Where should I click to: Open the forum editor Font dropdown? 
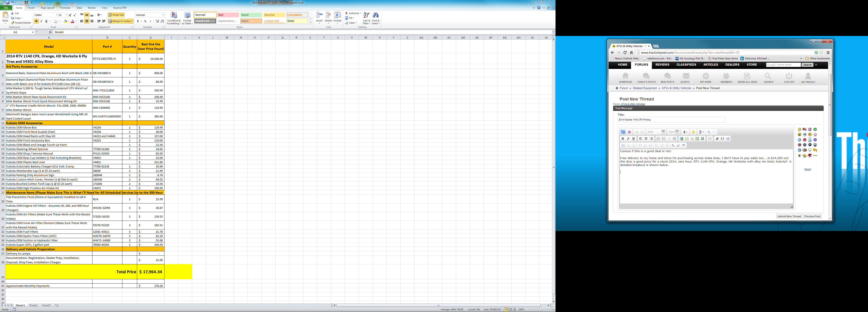(x=663, y=132)
